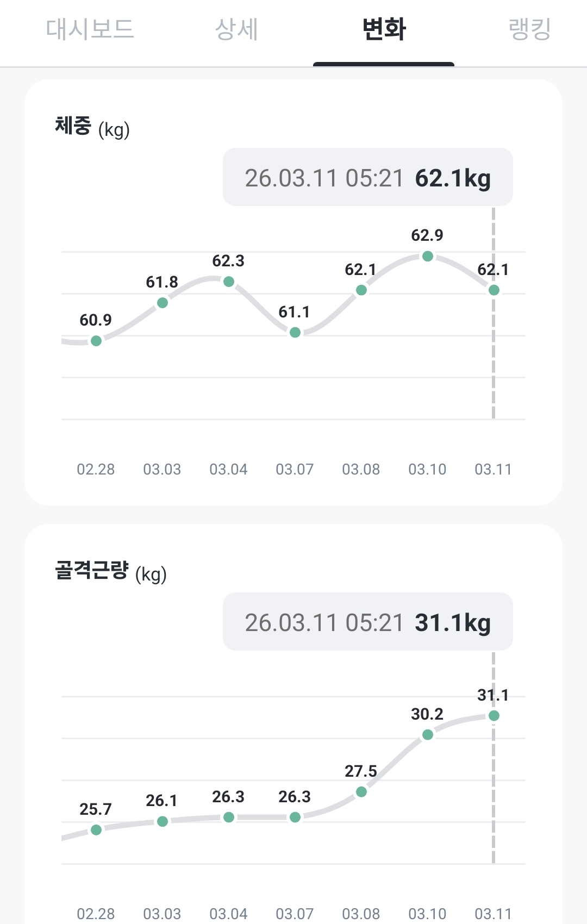The width and height of the screenshot is (587, 924).
Task: Select the 62.3 weight data point
Action: pyautogui.click(x=229, y=282)
